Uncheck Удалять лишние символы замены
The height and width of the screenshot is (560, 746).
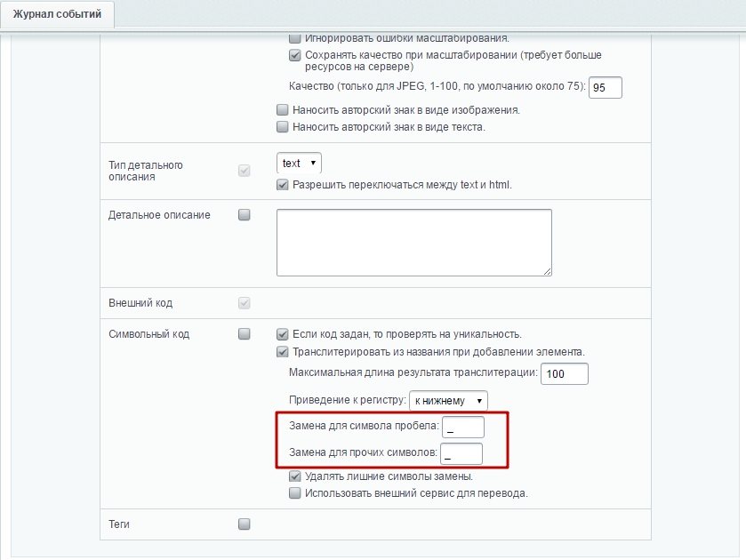coord(295,476)
